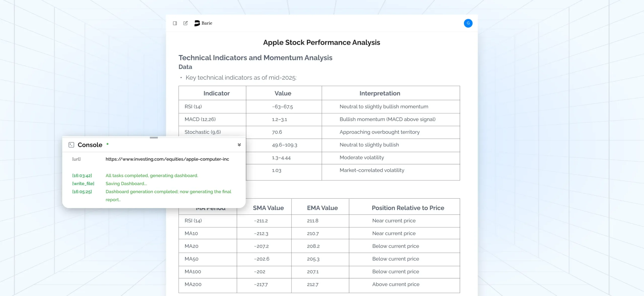644x296 pixels.
Task: Click the '211.8' EMA value
Action: click(312, 221)
